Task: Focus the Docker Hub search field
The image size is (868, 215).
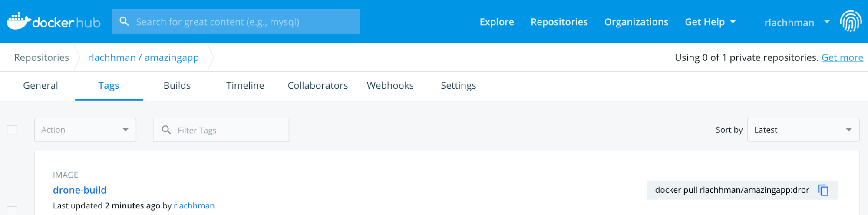Action: point(236,21)
